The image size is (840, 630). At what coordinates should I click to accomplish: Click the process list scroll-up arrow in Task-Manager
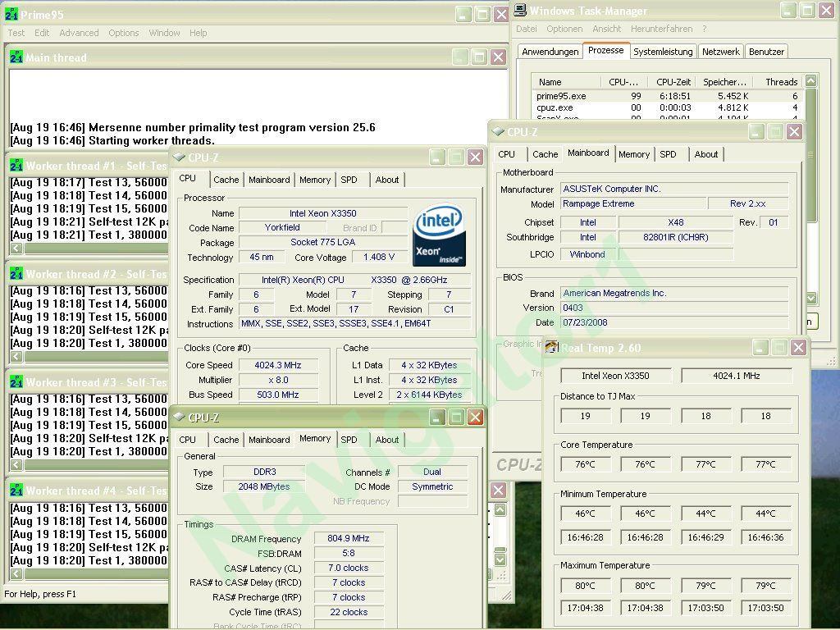pos(811,81)
